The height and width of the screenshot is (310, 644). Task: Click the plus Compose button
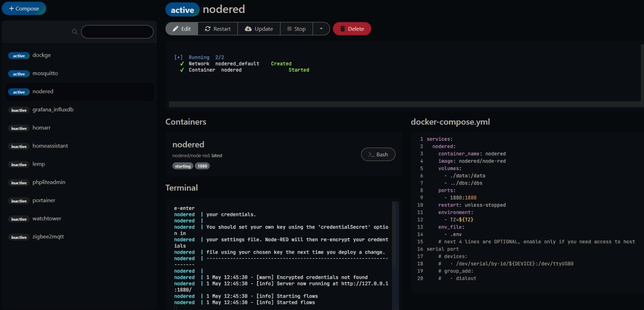pyautogui.click(x=24, y=8)
